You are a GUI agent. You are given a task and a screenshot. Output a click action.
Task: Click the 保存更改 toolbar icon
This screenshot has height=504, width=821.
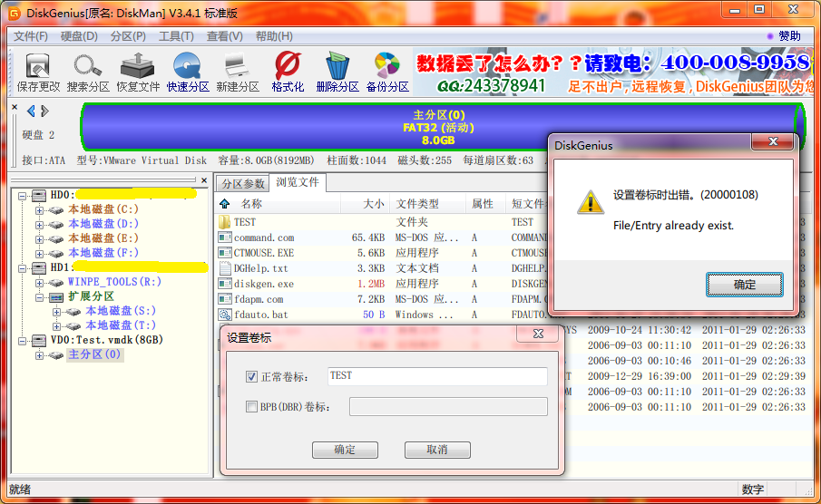[38, 73]
